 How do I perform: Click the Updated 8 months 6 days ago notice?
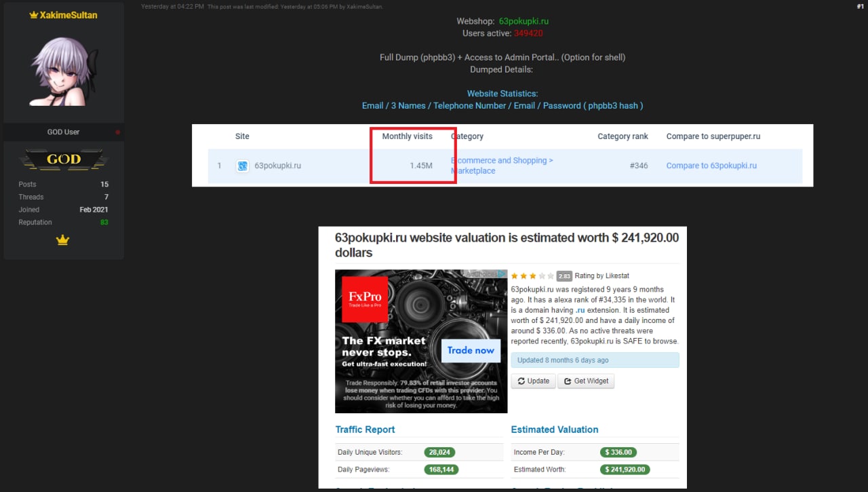click(595, 360)
